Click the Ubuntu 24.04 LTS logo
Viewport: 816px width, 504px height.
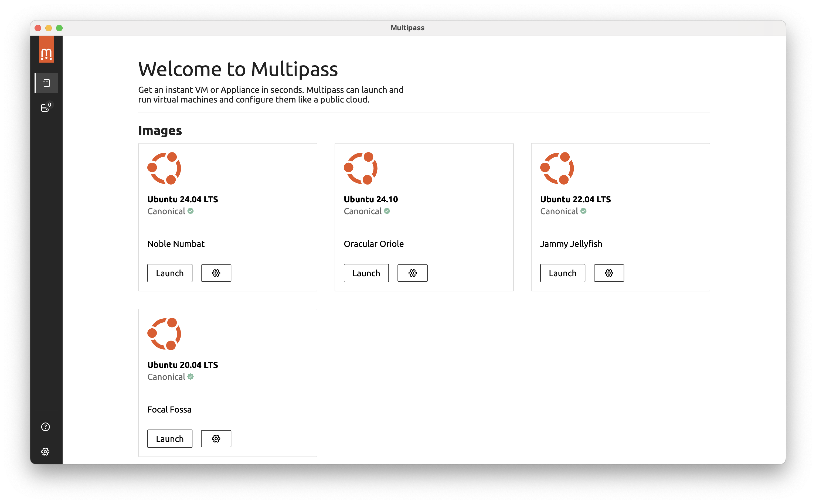[164, 168]
